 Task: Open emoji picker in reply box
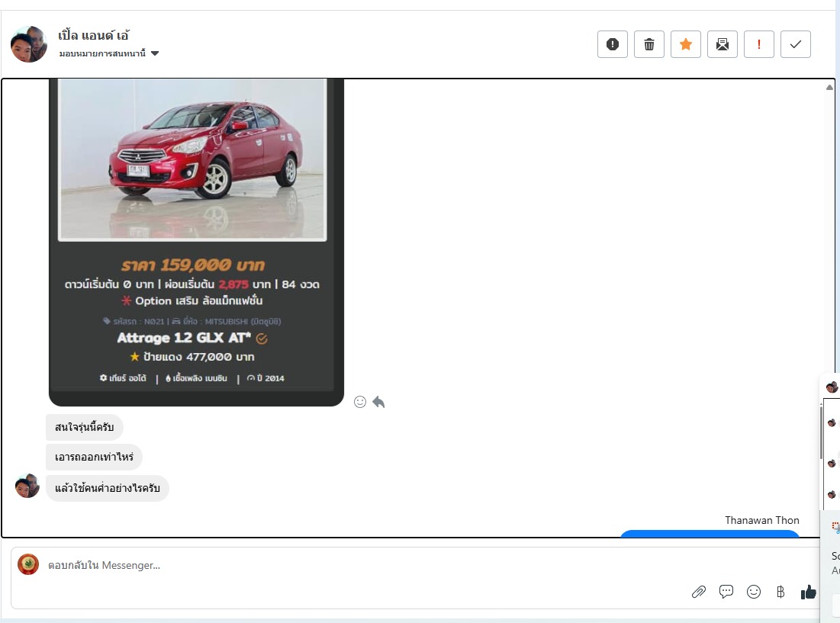click(754, 592)
